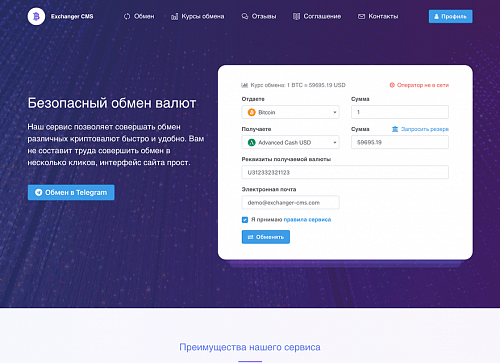
Task: Click the Электронная почта email field
Action: pyautogui.click(x=290, y=202)
